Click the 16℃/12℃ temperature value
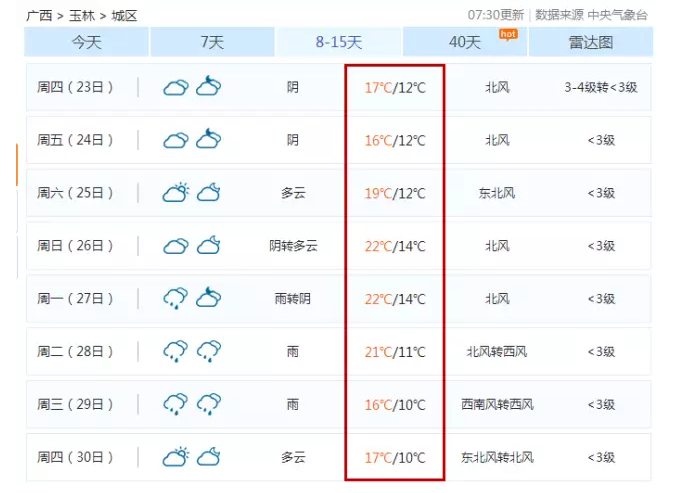 tap(395, 141)
